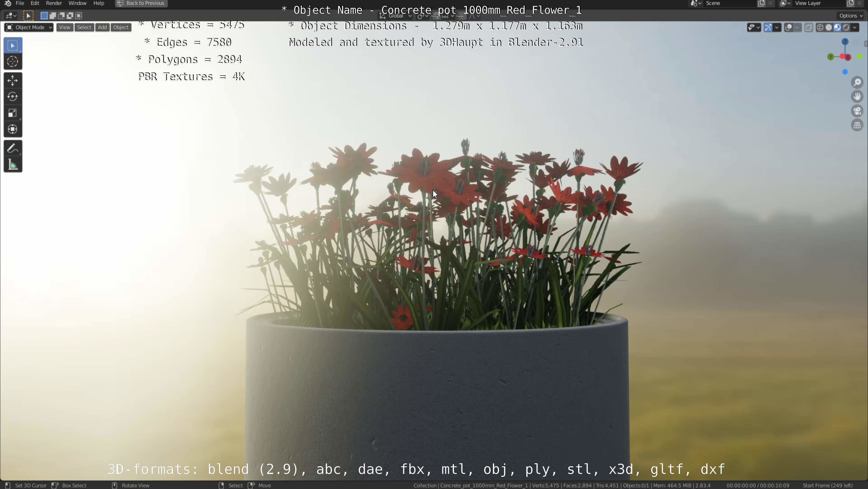Open the gizmo options dropdown arrow

point(777,28)
